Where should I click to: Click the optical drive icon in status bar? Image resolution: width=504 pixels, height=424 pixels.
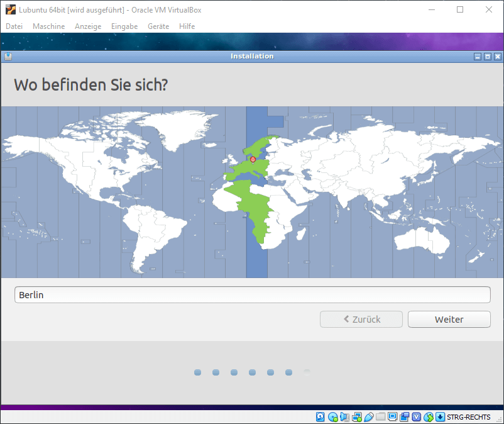click(332, 417)
